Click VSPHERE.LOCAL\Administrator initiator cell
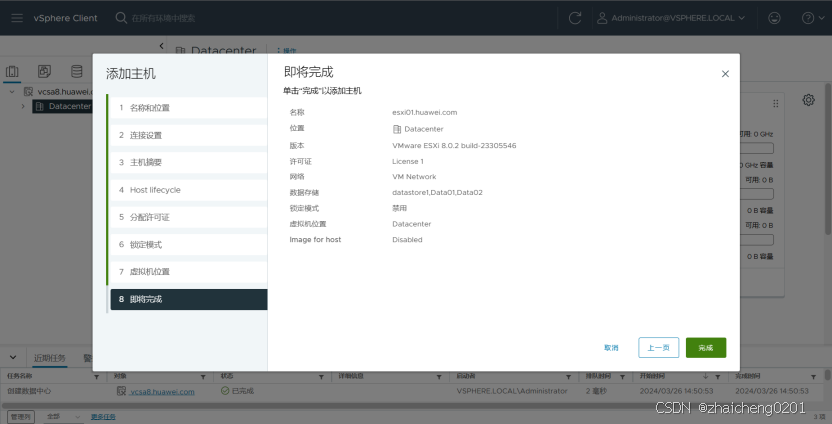 tap(512, 391)
